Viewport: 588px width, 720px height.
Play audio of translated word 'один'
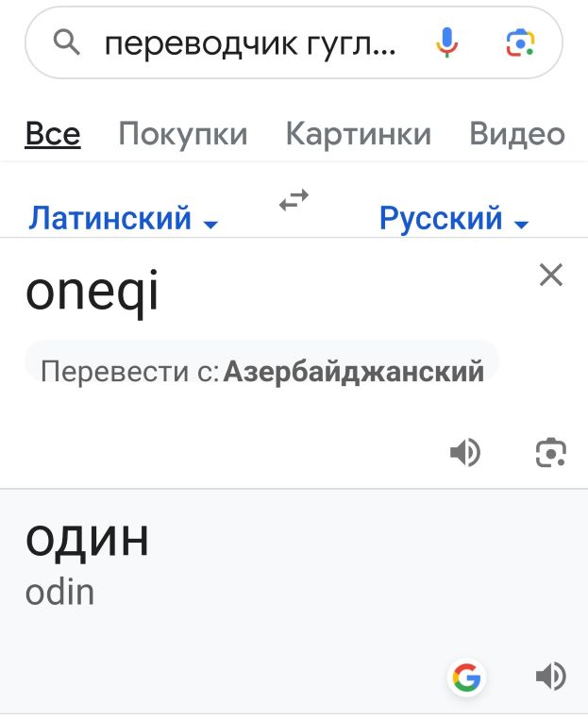coord(551,677)
